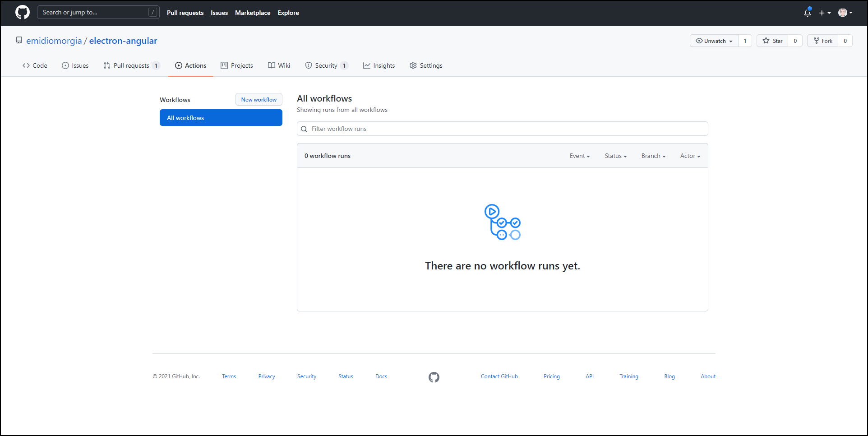This screenshot has width=868, height=436.
Task: Select All workflows in sidebar
Action: 221,118
